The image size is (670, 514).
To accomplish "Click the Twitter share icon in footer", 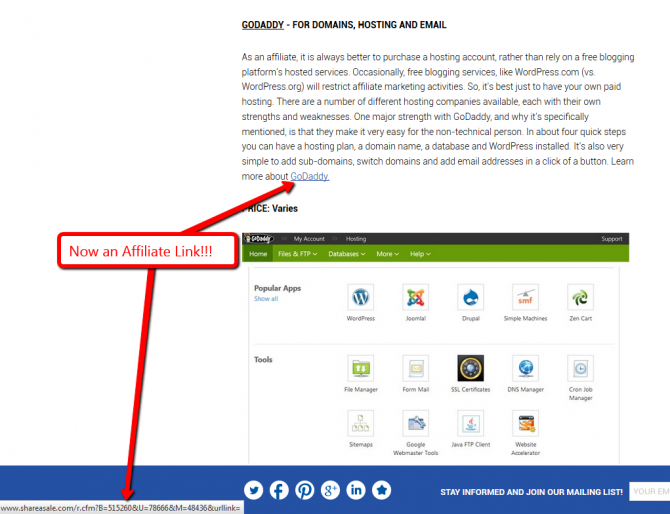I will click(x=253, y=490).
